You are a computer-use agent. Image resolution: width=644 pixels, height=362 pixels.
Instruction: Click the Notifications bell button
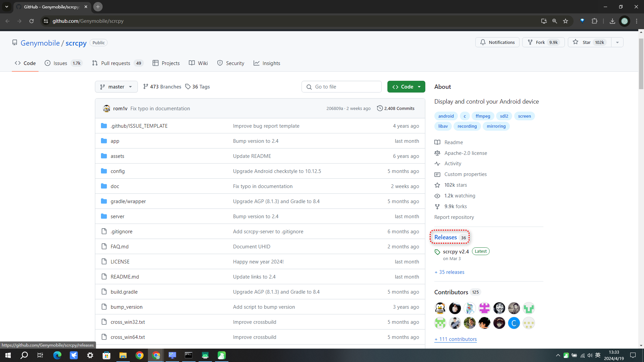point(497,42)
